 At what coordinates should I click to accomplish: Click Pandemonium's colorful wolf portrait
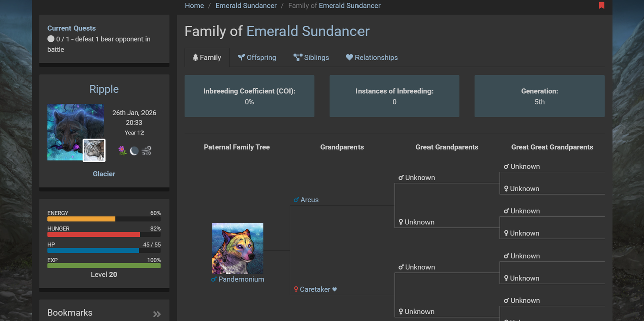[238, 248]
